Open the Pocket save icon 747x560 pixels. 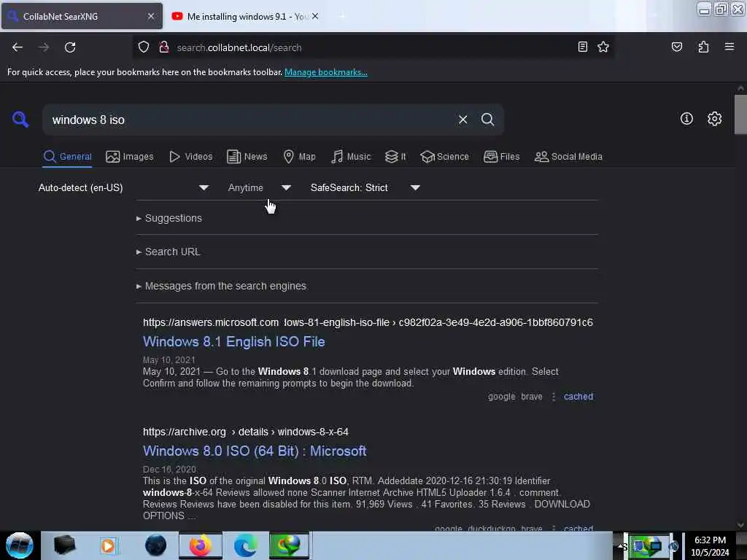click(676, 47)
